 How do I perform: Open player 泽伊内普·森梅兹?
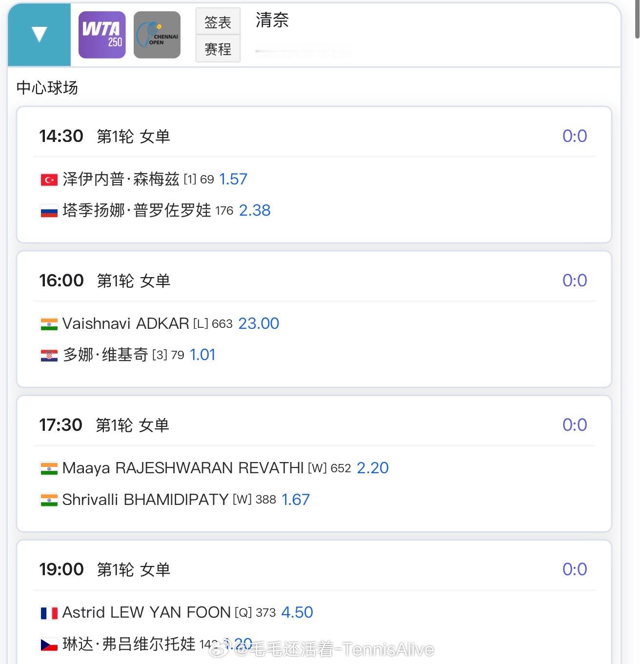[x=121, y=180]
